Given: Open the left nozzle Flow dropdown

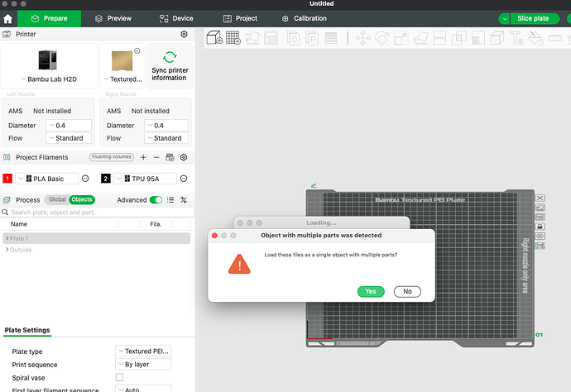Looking at the screenshot, I should point(69,138).
